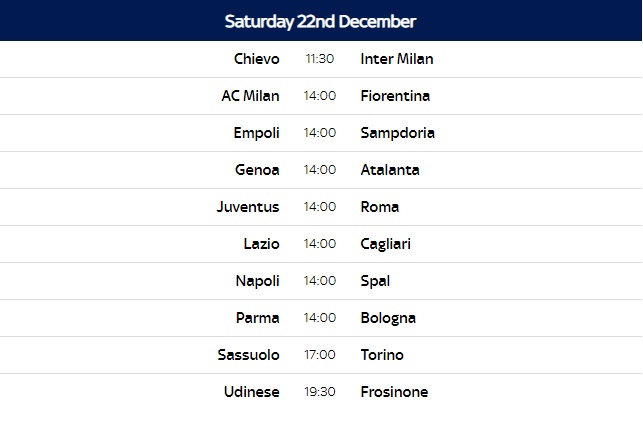
Task: Open the Sassuolo team link
Action: (x=249, y=355)
